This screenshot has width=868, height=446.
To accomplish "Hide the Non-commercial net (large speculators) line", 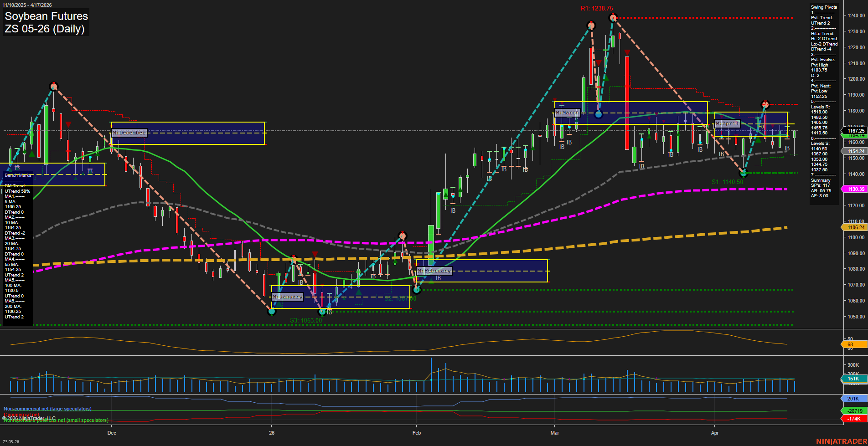I will click(47, 409).
